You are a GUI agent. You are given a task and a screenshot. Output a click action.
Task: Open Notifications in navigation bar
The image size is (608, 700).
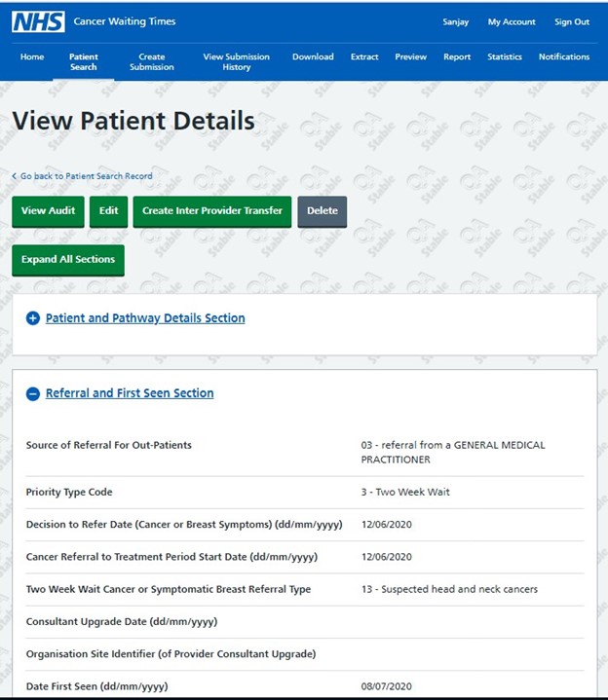[x=564, y=56]
